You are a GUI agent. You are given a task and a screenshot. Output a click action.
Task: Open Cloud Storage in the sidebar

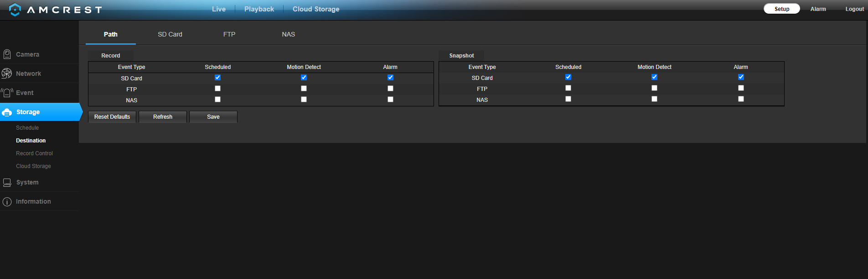pos(33,166)
